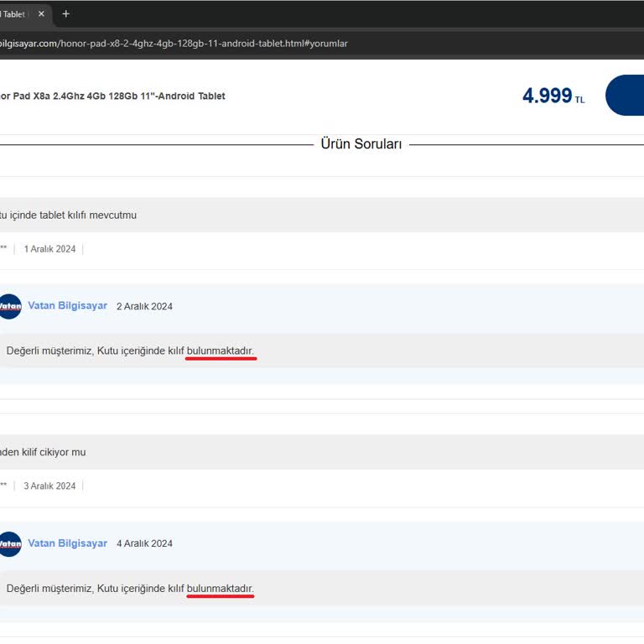Click the Honor Pad X8a product title
Viewport: 644px width, 644px height.
(x=112, y=96)
